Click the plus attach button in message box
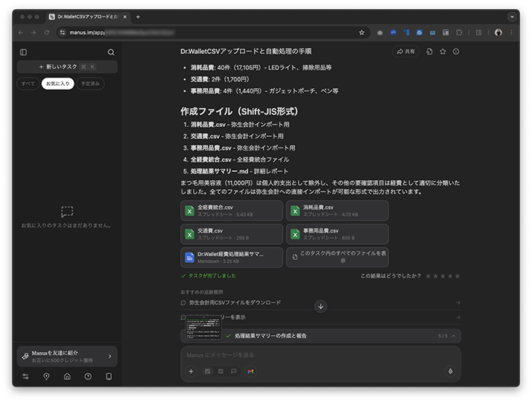The width and height of the screenshot is (532, 402). pos(191,372)
